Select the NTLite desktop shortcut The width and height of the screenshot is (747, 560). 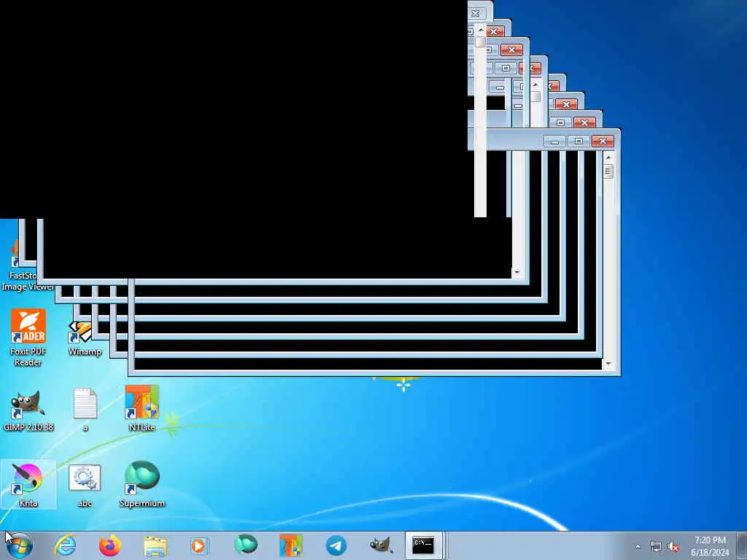[142, 408]
